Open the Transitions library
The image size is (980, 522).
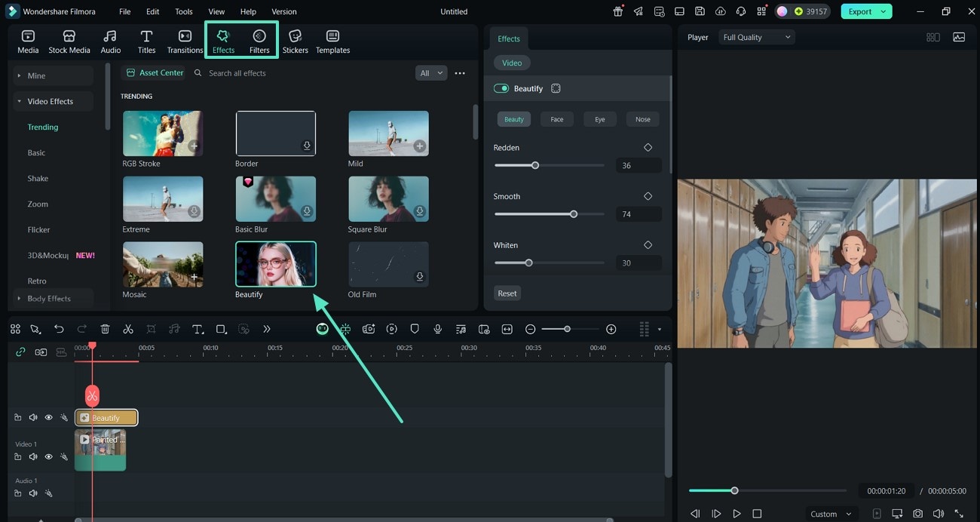point(185,41)
